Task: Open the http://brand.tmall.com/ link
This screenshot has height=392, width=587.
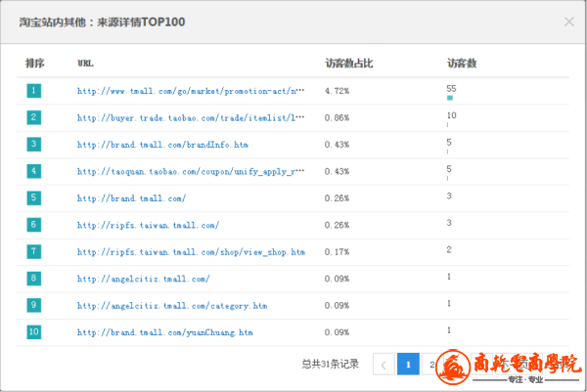Action: (x=131, y=198)
